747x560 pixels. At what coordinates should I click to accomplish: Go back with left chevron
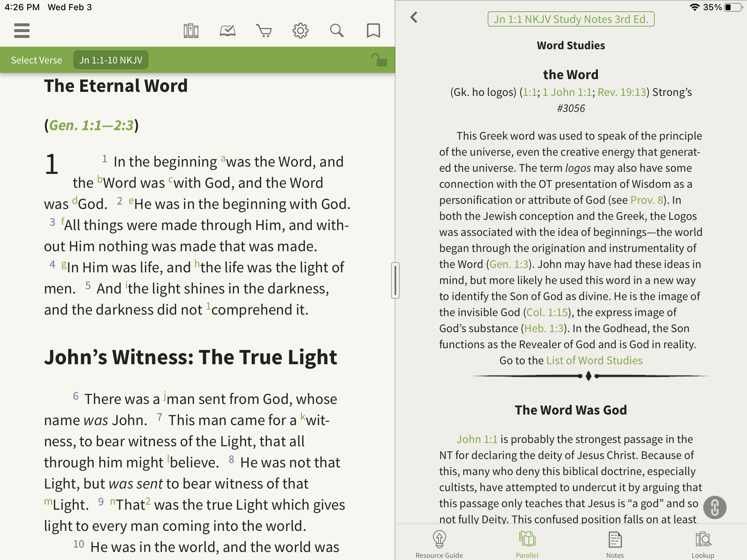[414, 17]
